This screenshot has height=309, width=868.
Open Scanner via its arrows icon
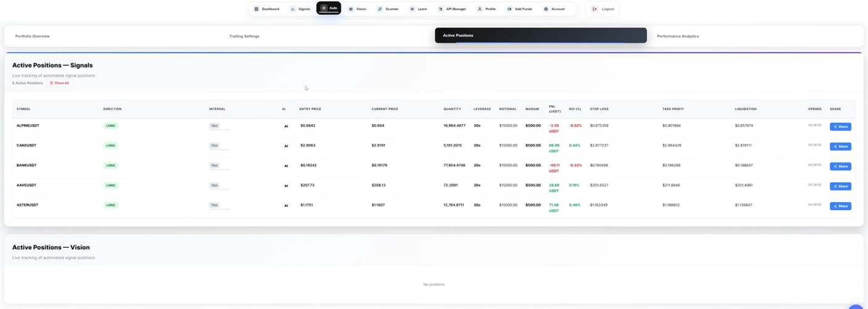click(x=380, y=9)
